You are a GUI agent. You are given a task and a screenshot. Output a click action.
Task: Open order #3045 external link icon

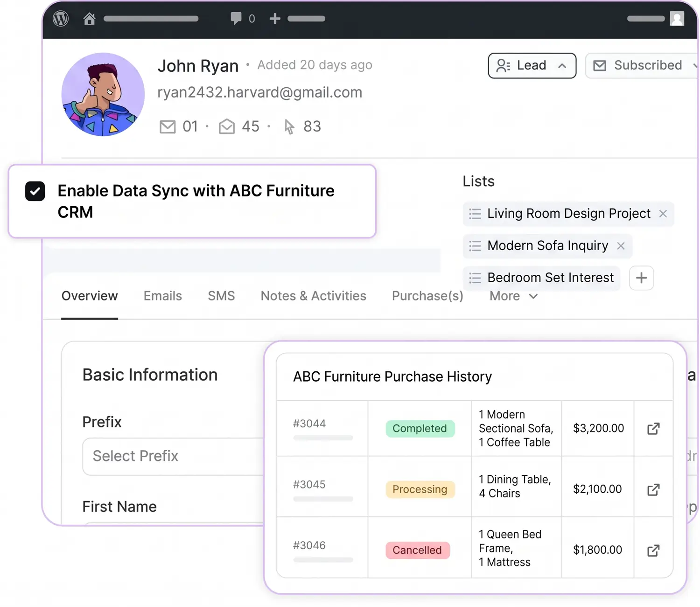tap(653, 489)
